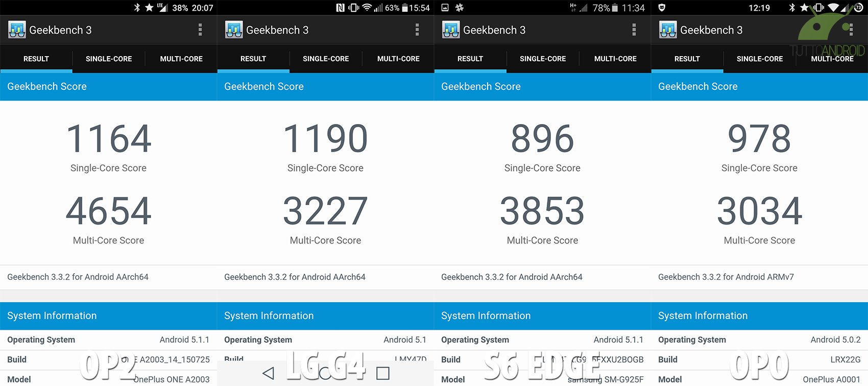
Task: Switch to MULTI-CORE tab in LG G4 screen
Action: [398, 59]
